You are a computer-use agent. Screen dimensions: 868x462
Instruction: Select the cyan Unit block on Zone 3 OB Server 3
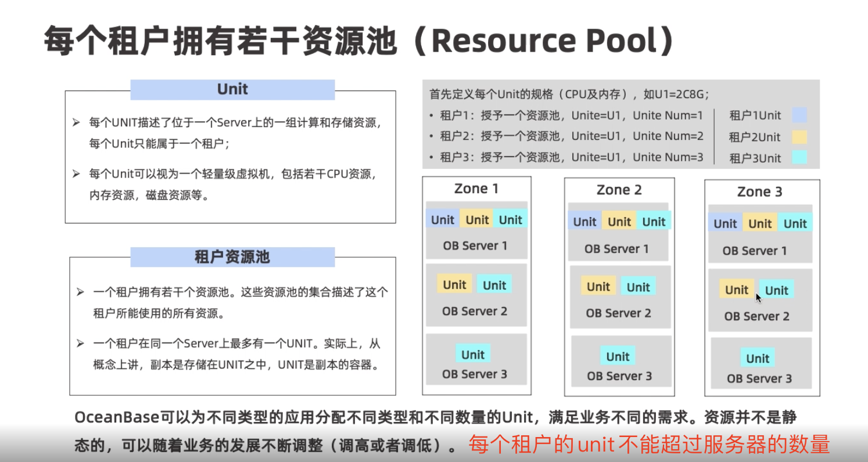pyautogui.click(x=757, y=358)
